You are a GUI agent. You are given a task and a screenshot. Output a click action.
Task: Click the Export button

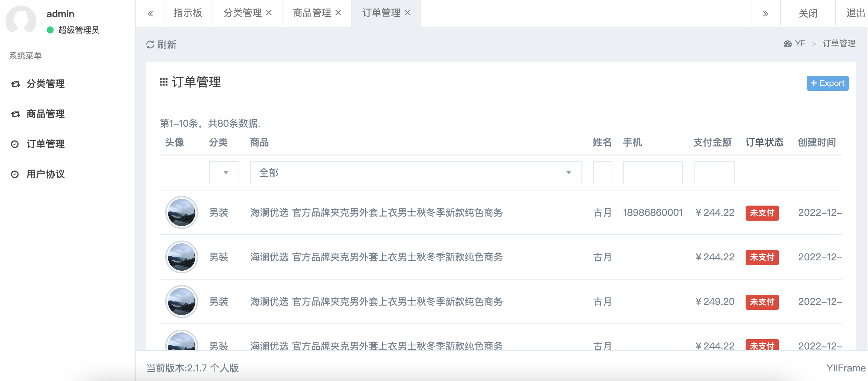point(827,83)
